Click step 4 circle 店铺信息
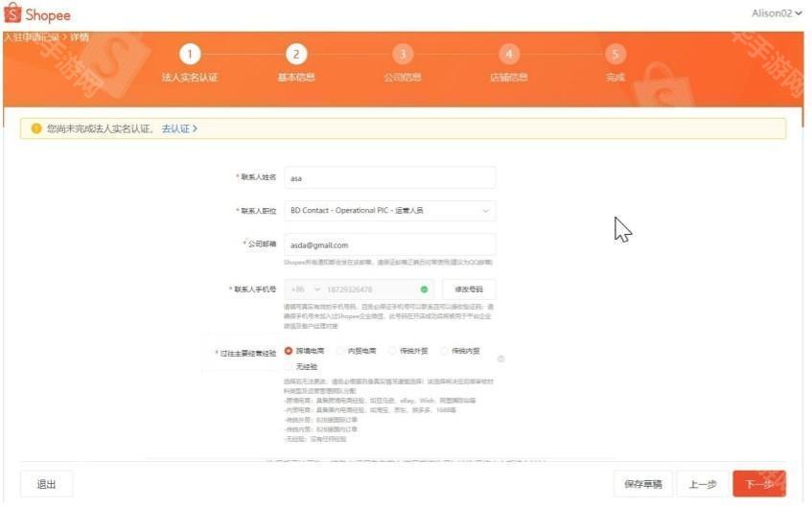812x509 pixels. pyautogui.click(x=509, y=54)
